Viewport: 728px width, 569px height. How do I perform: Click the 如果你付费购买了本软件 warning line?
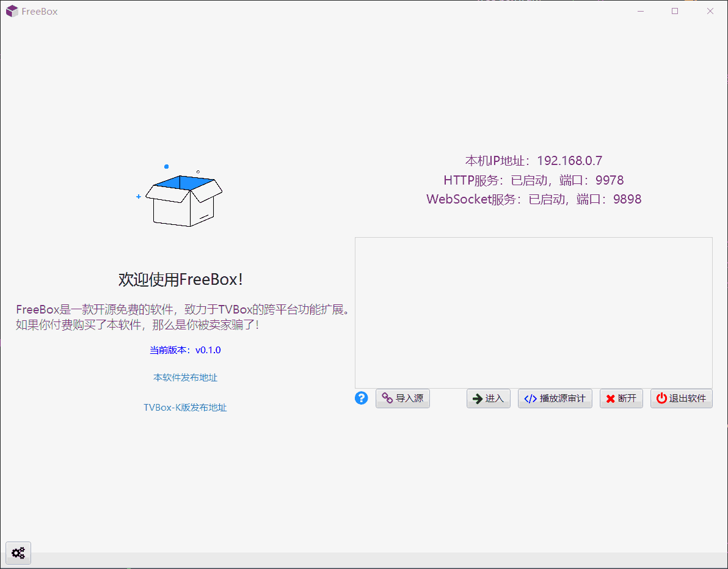click(137, 325)
